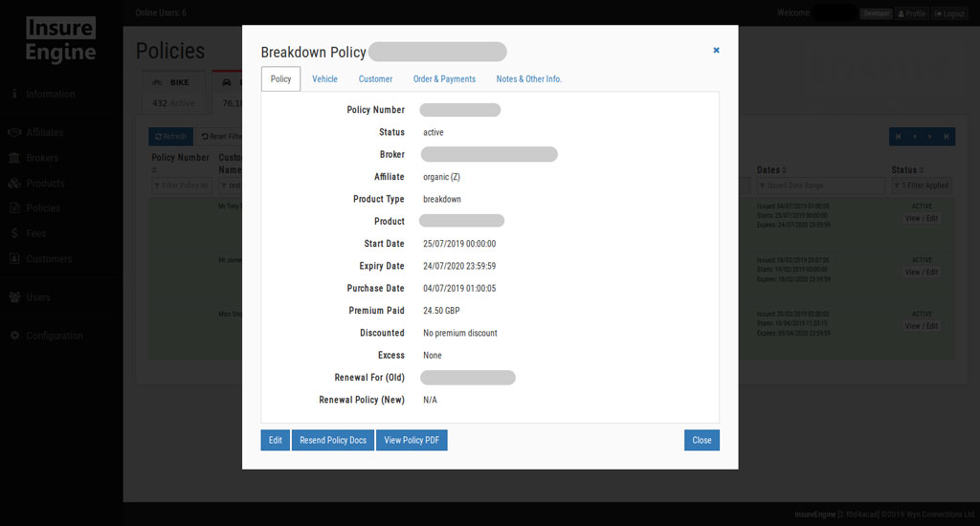The image size is (980, 526).
Task: Click the Edit button in the dialog
Action: pos(275,440)
